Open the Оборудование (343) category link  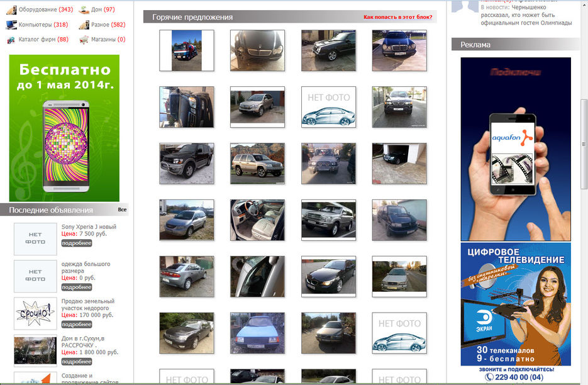46,9
